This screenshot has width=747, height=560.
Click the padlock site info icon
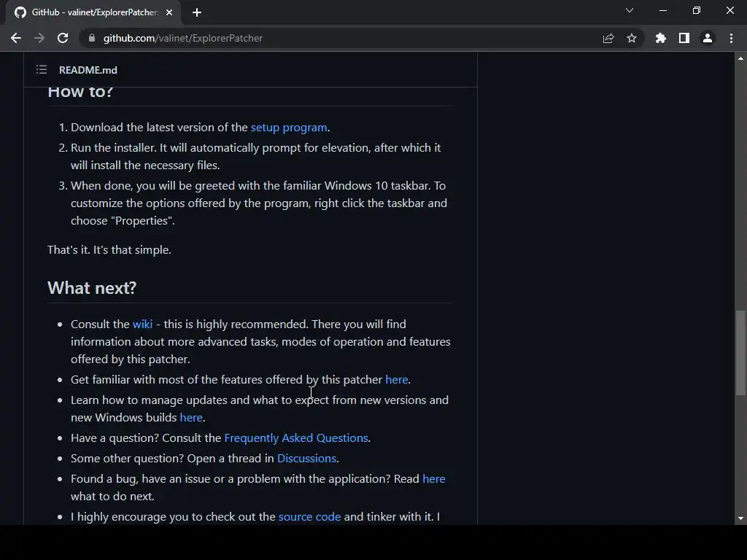(92, 38)
